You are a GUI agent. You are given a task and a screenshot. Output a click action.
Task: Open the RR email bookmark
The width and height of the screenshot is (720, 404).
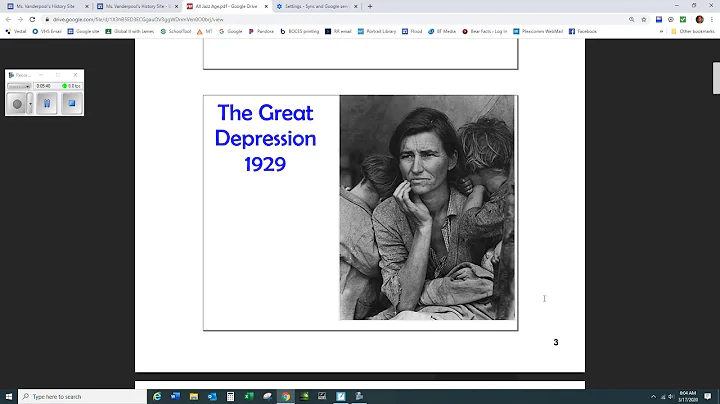pyautogui.click(x=338, y=31)
